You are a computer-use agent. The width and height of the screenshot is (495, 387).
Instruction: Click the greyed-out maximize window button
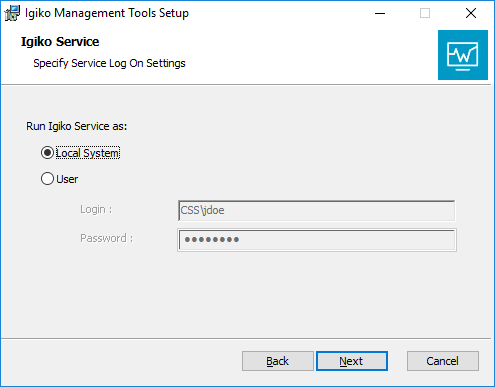click(x=425, y=13)
